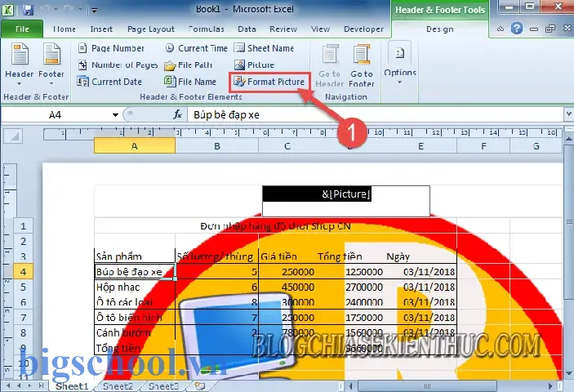The width and height of the screenshot is (574, 392).
Task: Click cell 'Hộp nhạc'
Action: (x=135, y=287)
